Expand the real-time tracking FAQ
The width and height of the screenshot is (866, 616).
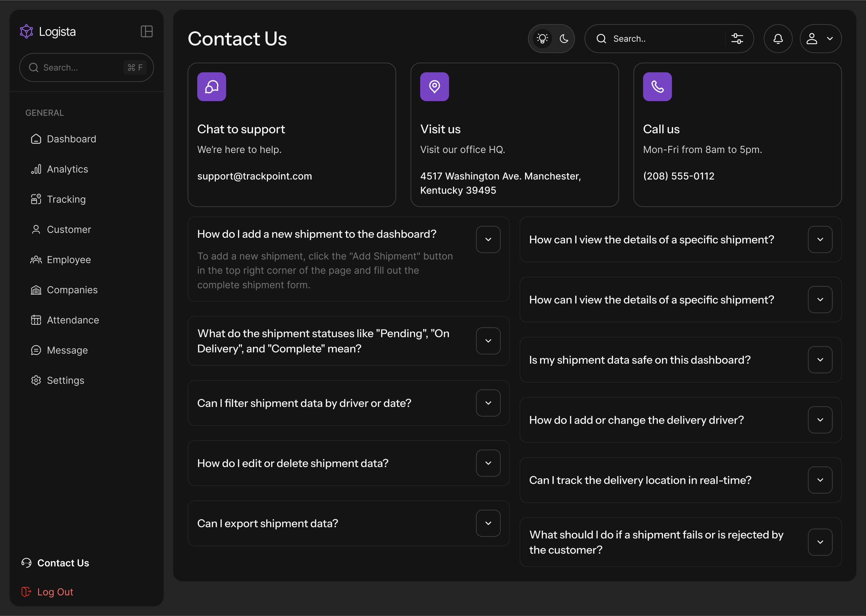pyautogui.click(x=820, y=480)
